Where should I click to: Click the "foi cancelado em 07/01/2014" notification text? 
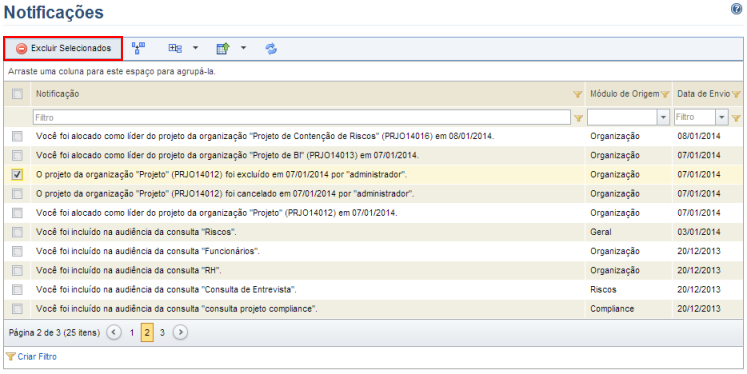coord(225,193)
